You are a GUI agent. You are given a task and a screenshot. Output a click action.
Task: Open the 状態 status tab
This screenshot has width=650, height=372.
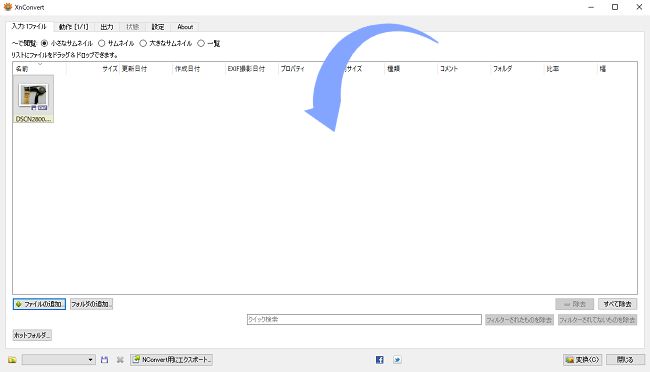tap(133, 27)
